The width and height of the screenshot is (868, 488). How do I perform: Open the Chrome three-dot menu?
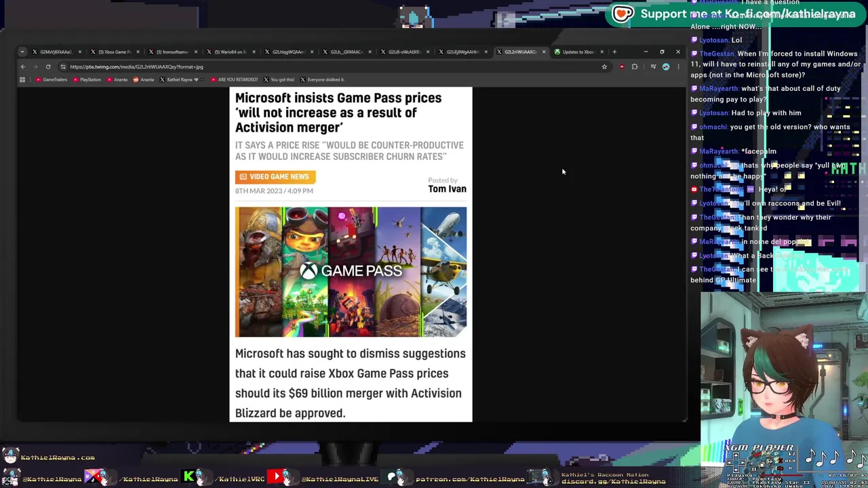tap(678, 66)
